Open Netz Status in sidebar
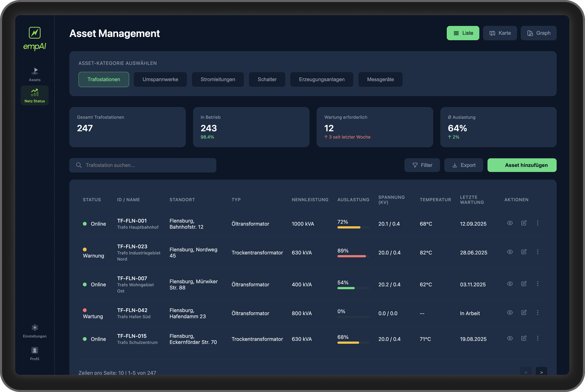The width and height of the screenshot is (585, 392). coord(35,95)
